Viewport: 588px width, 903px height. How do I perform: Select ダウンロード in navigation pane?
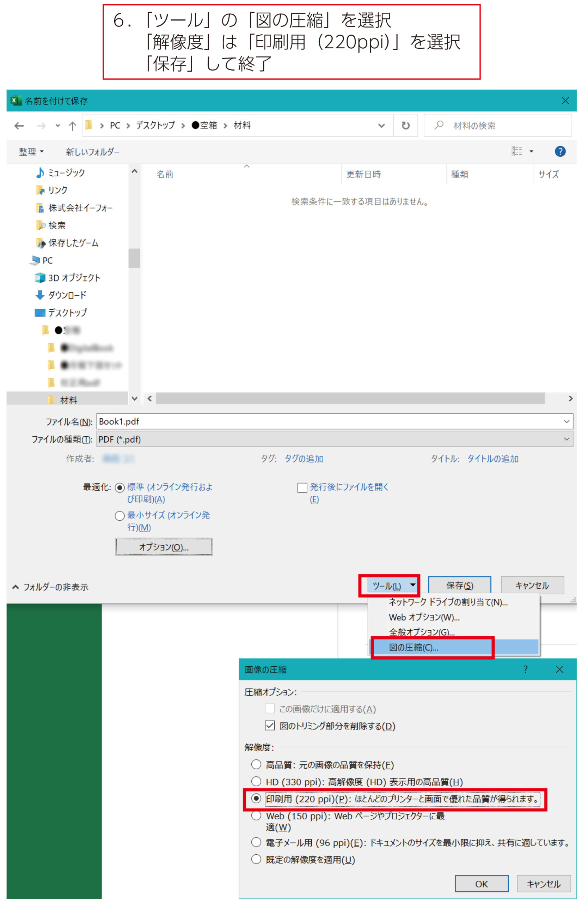click(x=67, y=295)
